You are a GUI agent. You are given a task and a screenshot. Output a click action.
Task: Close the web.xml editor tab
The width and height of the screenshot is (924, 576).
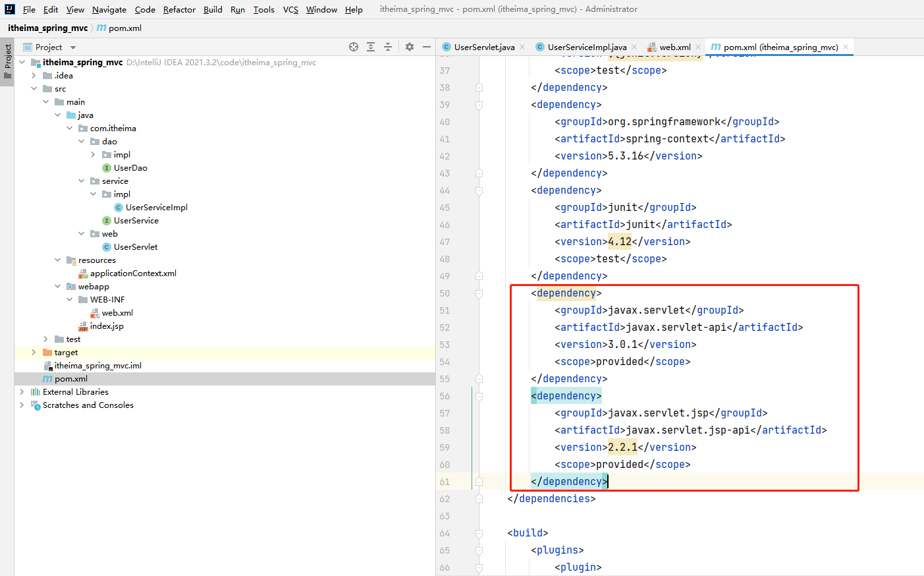coord(698,47)
